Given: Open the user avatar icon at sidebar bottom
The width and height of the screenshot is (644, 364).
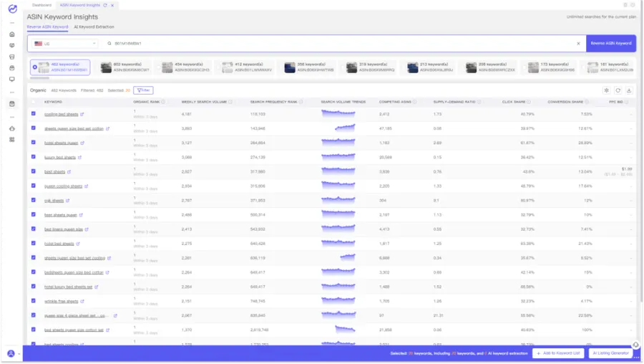Looking at the screenshot, I should (11, 354).
